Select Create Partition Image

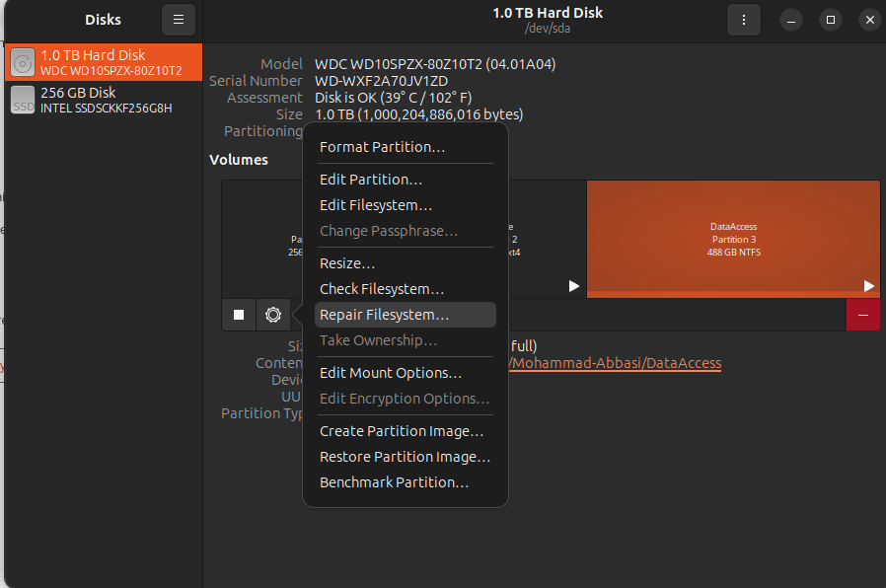(x=402, y=431)
